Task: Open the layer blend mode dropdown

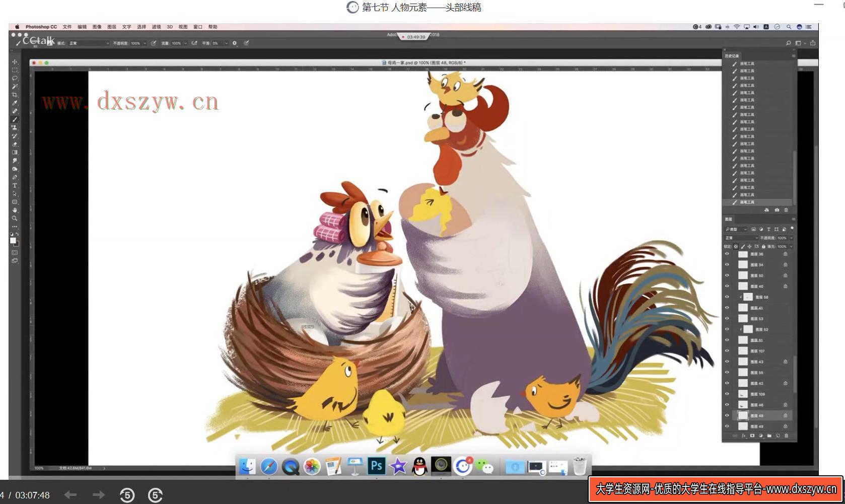Action: pos(741,238)
